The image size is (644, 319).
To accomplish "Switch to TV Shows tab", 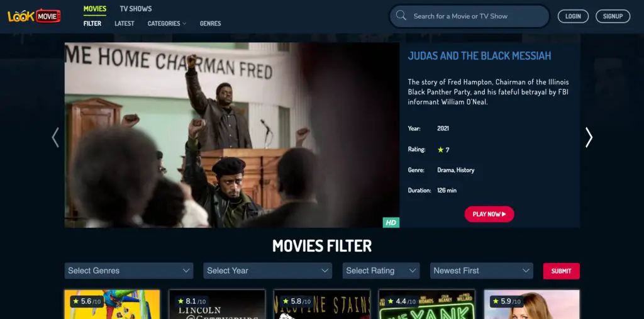I will [x=136, y=9].
